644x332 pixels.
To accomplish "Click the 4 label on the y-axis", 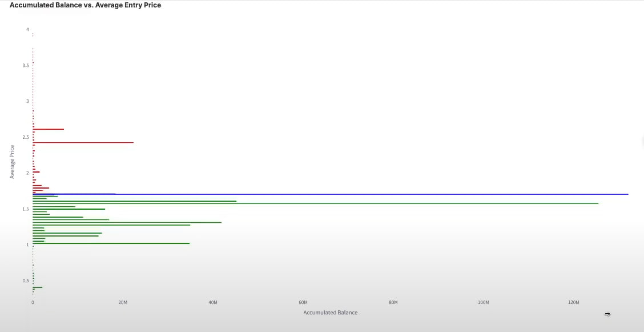I will [27, 29].
